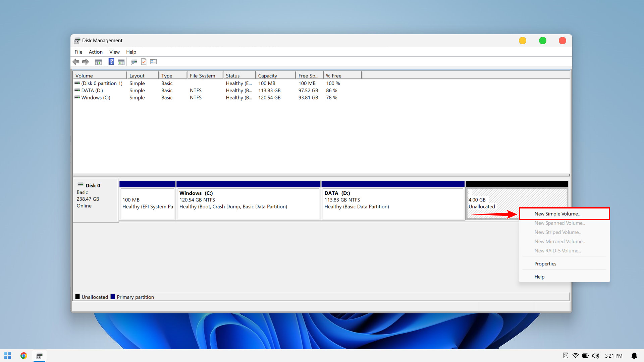Select the Windows (C:) partition block

[248, 201]
